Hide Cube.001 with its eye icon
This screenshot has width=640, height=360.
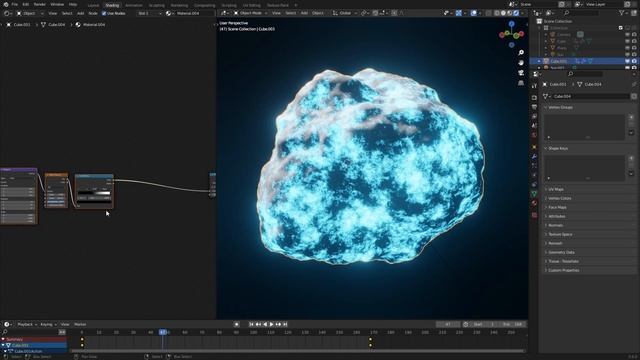click(628, 61)
